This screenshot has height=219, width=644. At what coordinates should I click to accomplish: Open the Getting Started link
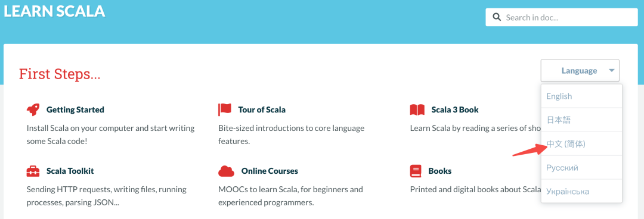pyautogui.click(x=75, y=110)
